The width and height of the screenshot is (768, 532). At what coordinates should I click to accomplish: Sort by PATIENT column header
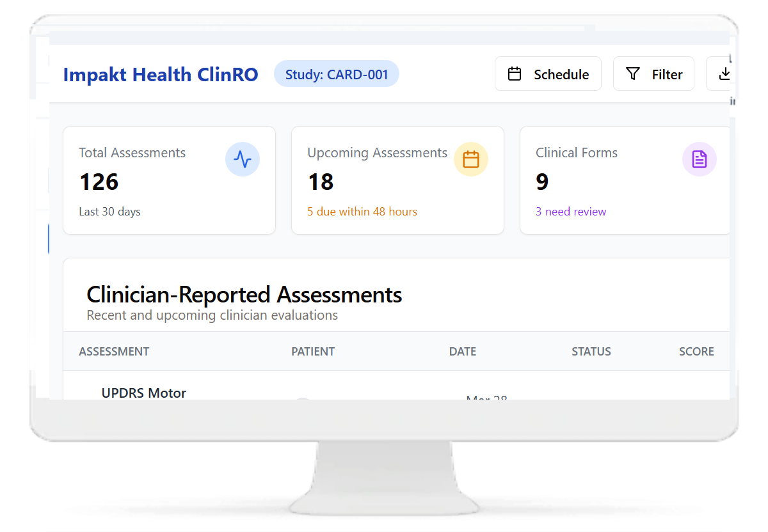(x=313, y=352)
